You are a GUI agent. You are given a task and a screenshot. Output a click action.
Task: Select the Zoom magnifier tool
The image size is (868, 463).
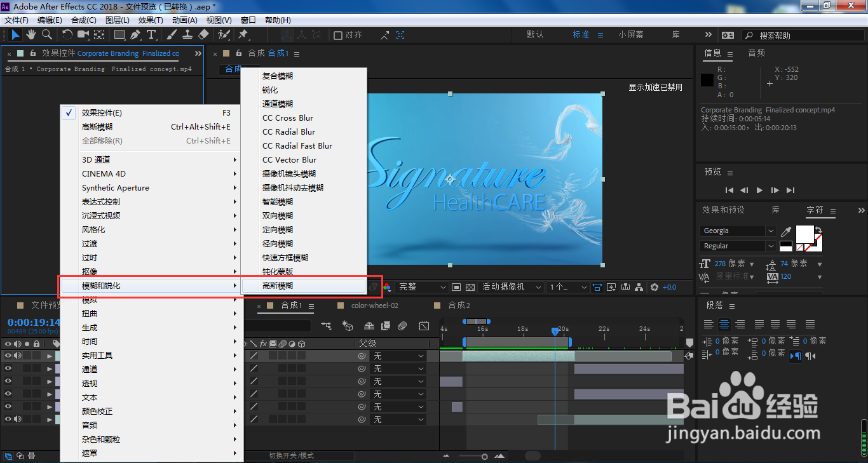click(x=46, y=34)
